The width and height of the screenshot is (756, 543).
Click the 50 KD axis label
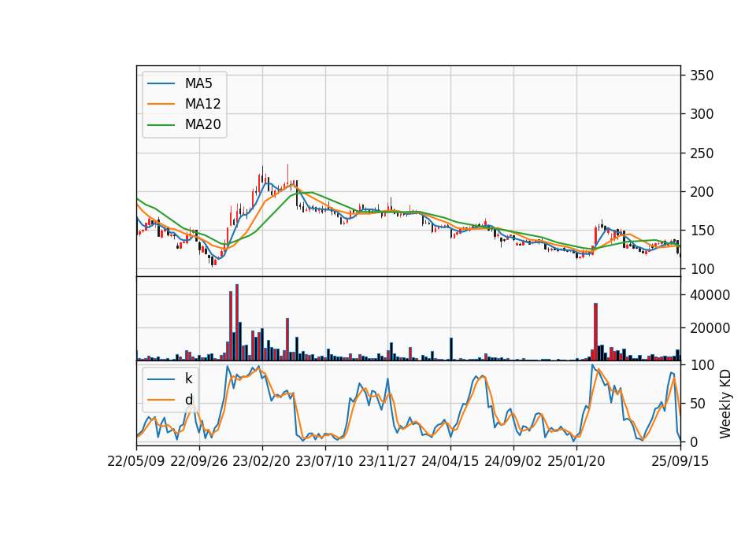(699, 403)
